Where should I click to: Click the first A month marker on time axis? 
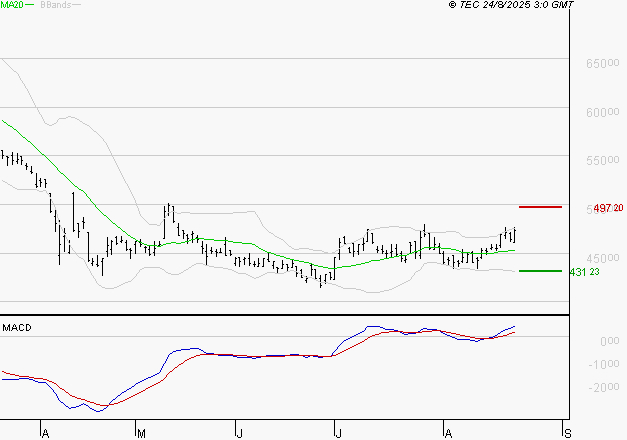(x=45, y=433)
